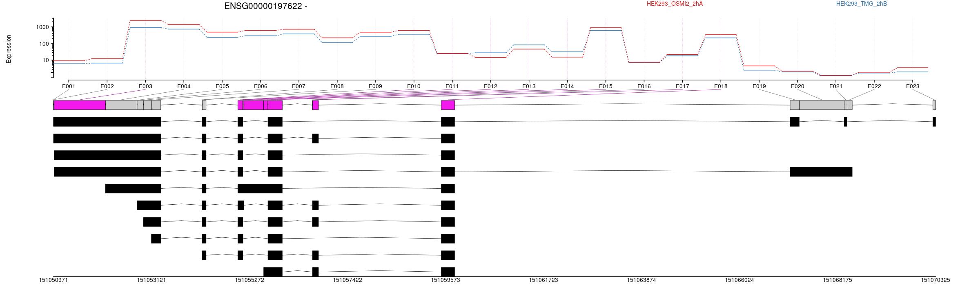Click exon label E003
The image size is (980, 286).
pyautogui.click(x=145, y=86)
